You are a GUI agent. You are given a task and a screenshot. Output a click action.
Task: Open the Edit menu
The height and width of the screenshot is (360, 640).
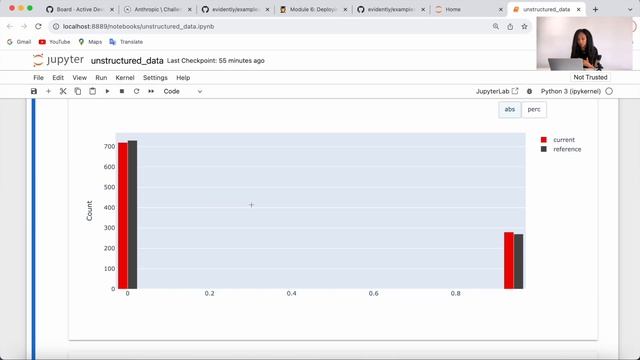click(x=58, y=78)
